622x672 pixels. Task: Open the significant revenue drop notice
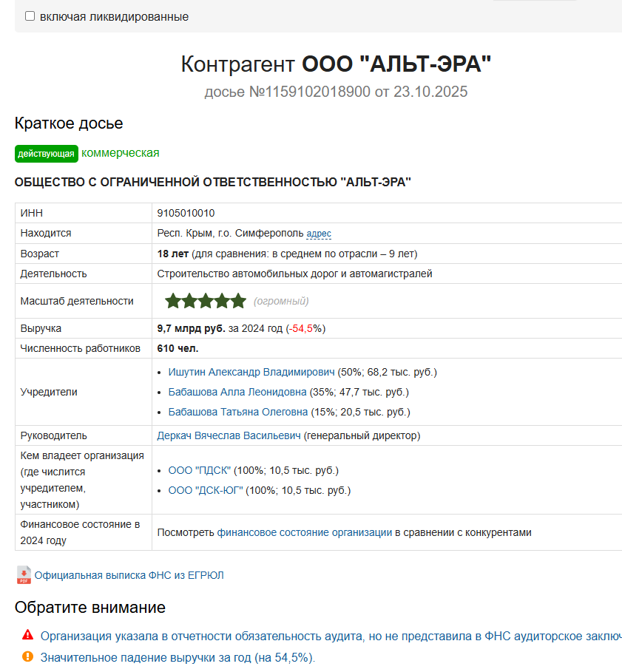click(x=178, y=657)
